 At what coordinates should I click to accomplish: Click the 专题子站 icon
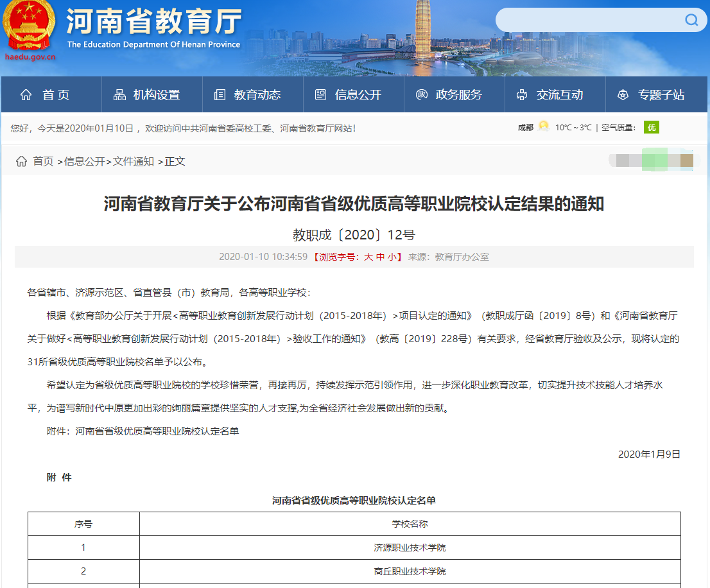point(623,94)
